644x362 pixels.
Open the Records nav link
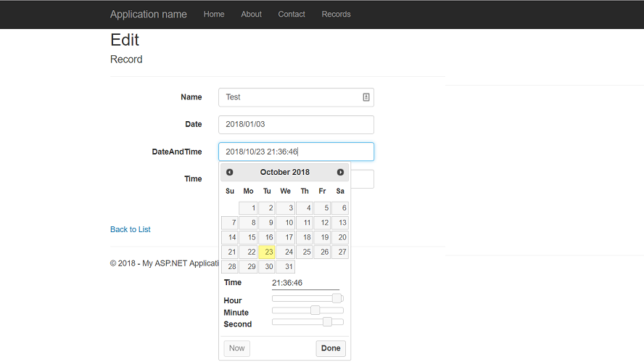click(336, 15)
